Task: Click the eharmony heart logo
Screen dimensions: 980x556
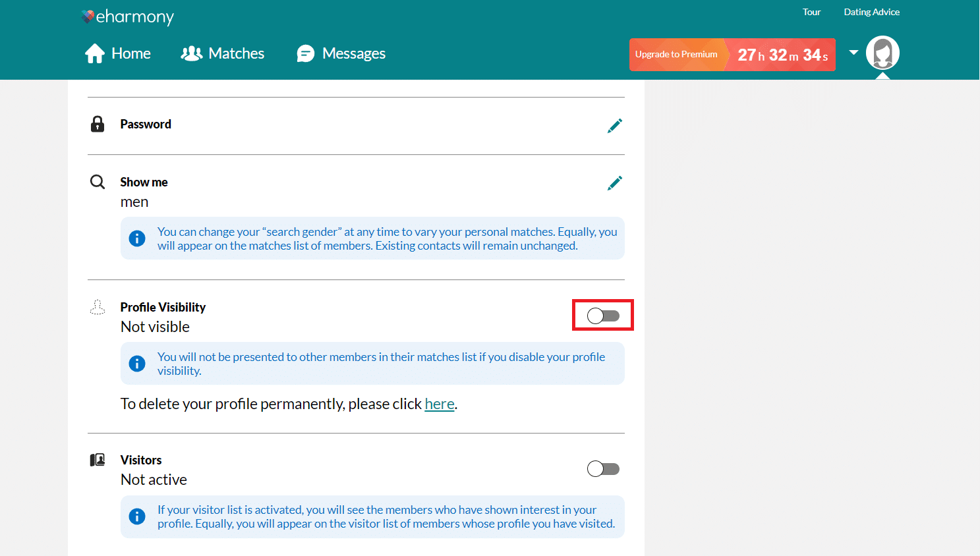Action: [88, 16]
